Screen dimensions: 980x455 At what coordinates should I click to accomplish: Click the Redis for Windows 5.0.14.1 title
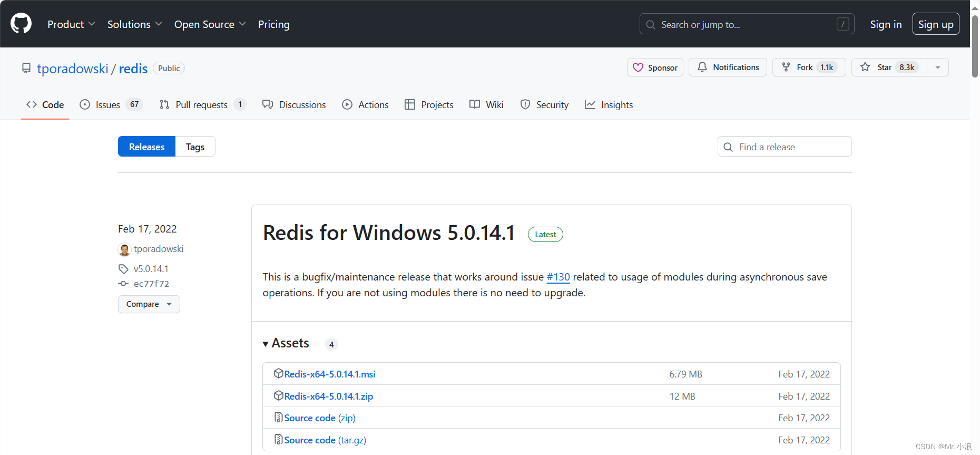389,233
